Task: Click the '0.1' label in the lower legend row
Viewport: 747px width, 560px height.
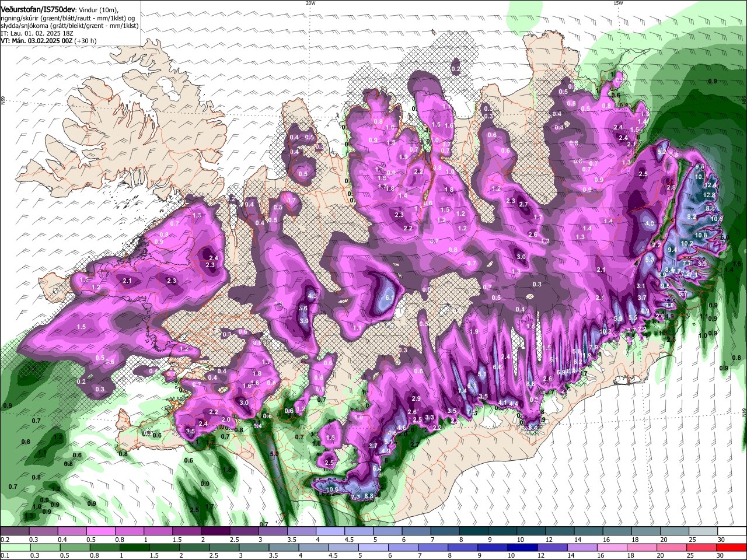Action: 5,556
